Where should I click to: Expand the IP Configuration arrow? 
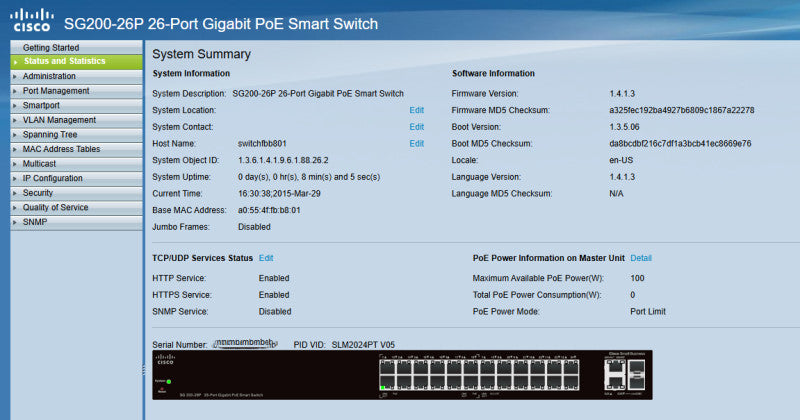[15, 179]
